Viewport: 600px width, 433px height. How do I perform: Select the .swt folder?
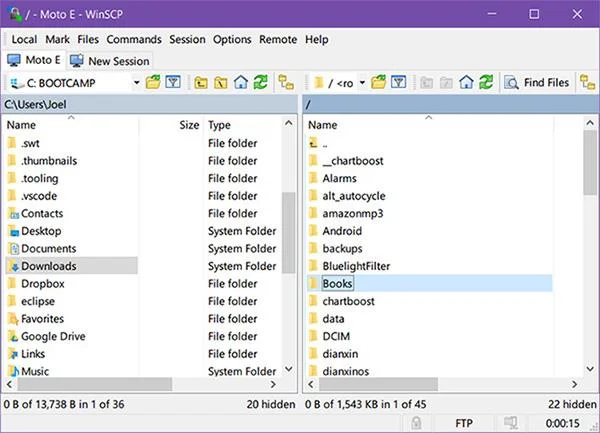[30, 143]
